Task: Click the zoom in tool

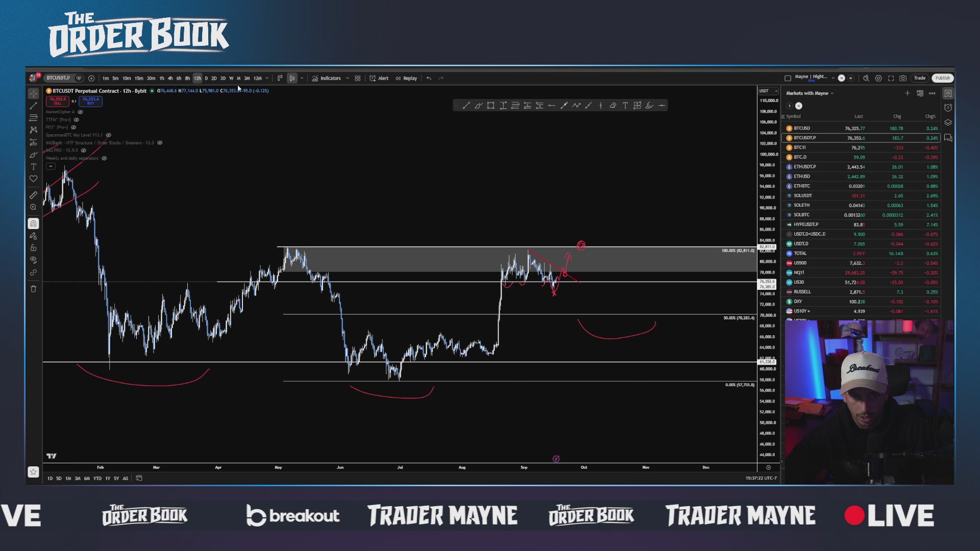Action: pos(33,207)
